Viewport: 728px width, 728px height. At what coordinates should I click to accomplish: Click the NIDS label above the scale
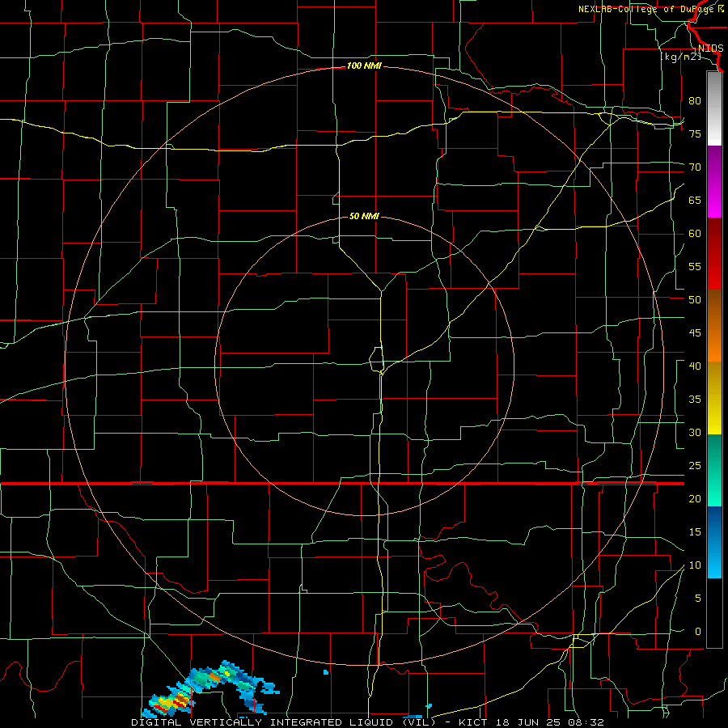click(x=710, y=49)
